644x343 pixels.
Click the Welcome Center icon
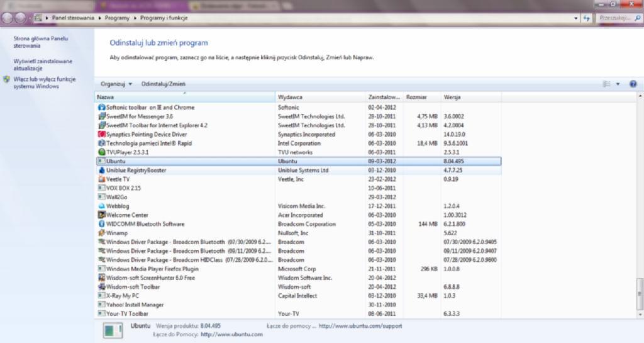point(101,215)
